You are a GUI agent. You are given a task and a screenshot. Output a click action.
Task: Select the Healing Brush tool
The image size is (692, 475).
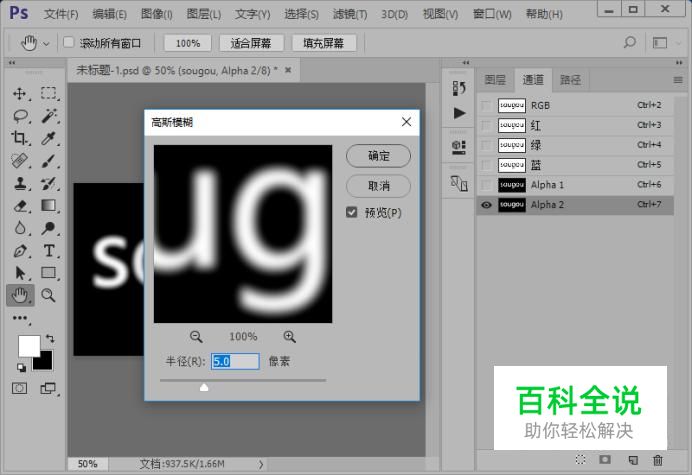click(x=19, y=161)
